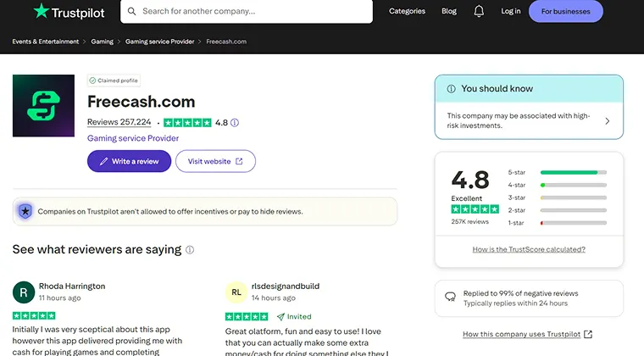Viewport: 644px width, 356px height.
Task: Click the Write a review button
Action: [129, 161]
